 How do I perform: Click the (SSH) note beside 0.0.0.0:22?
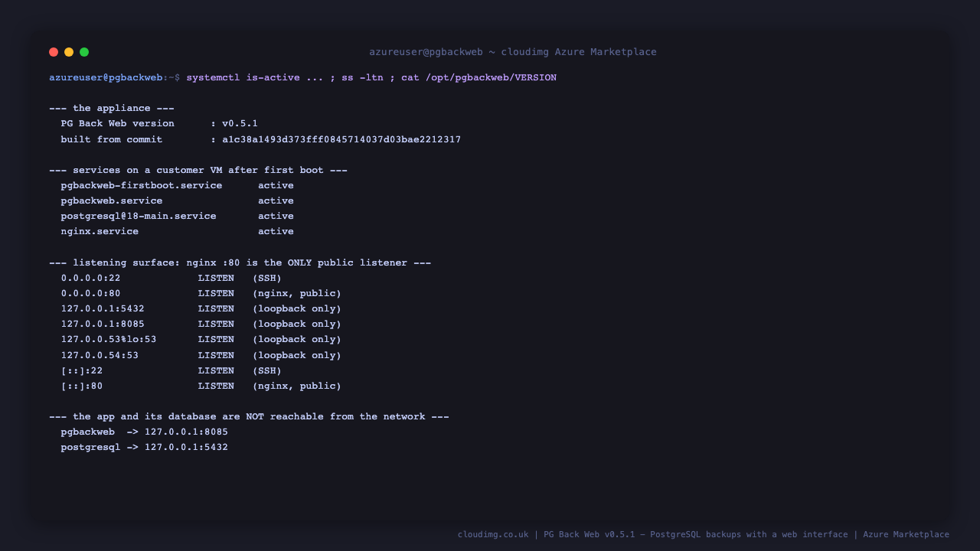click(267, 278)
